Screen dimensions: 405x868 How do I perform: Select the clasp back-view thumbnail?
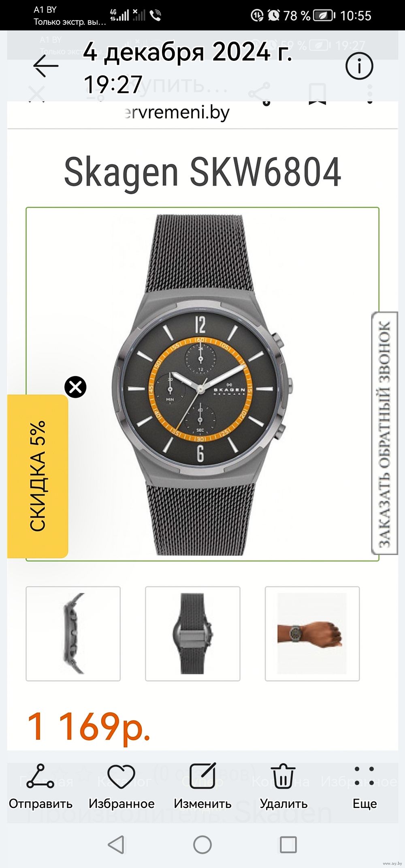pos(193,634)
